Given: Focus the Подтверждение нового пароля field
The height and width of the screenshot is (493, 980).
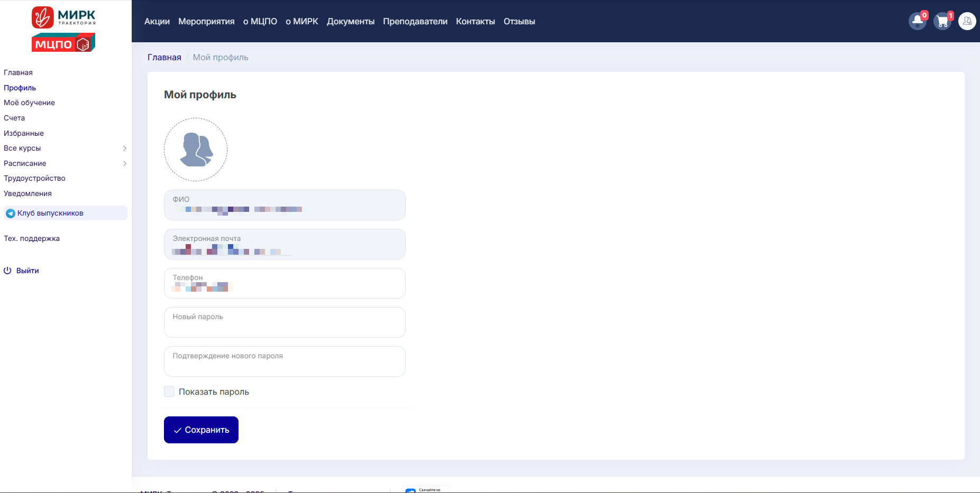Looking at the screenshot, I should coord(285,361).
